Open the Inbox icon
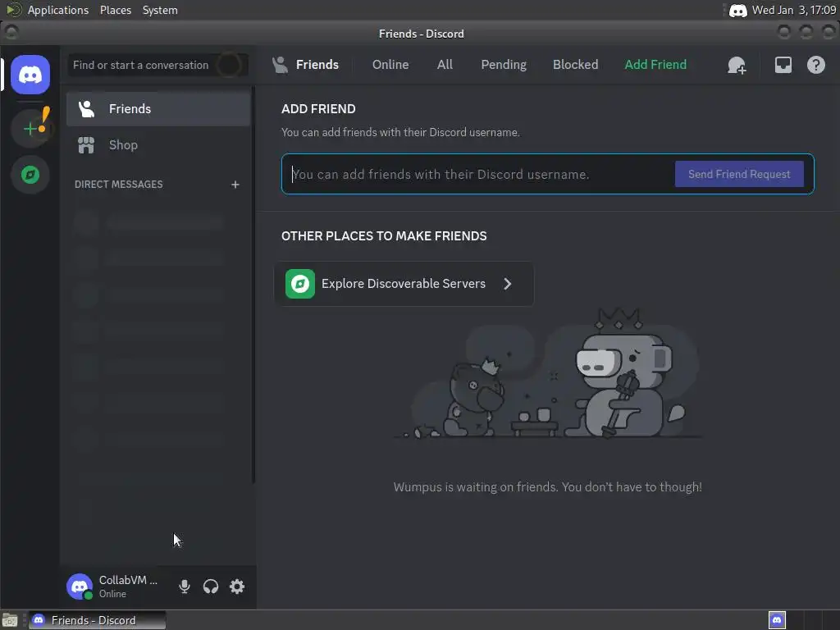The width and height of the screenshot is (840, 630). [x=783, y=65]
